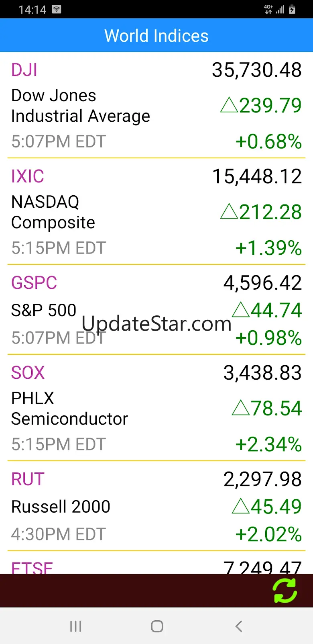This screenshot has width=313, height=644.
Task: Select the GSPC ticker symbol
Action: coord(34,283)
